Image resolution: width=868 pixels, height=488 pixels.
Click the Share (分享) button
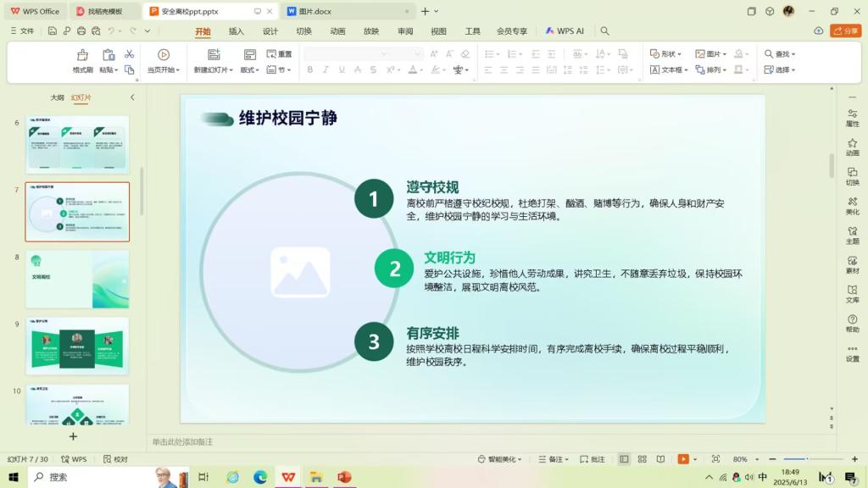pos(845,30)
